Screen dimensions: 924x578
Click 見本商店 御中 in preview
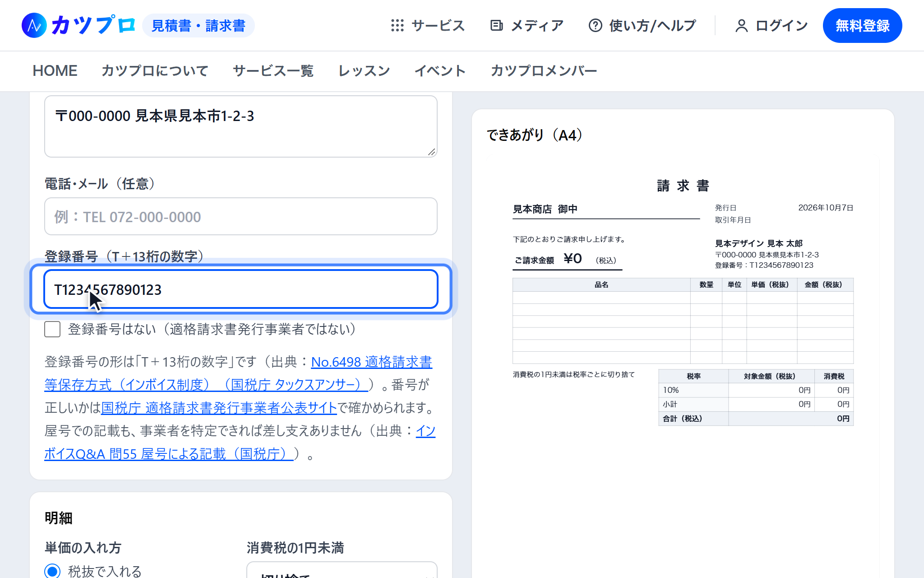click(545, 209)
